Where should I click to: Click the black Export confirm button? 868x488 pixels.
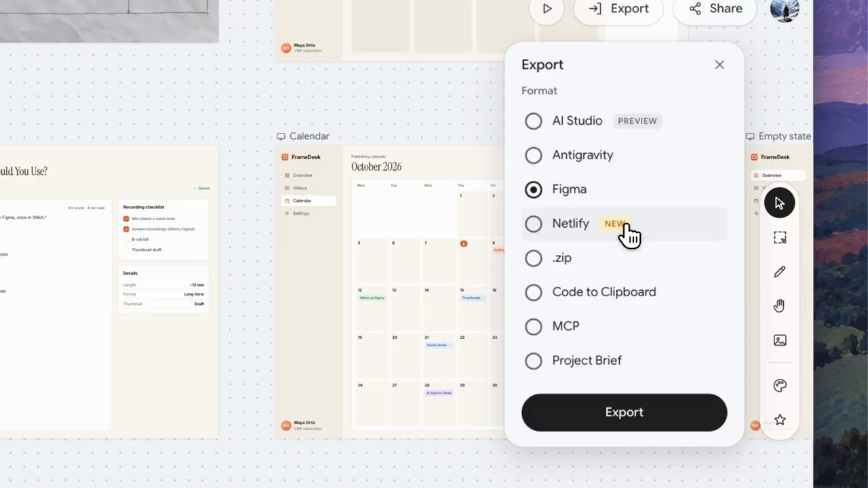coord(624,412)
